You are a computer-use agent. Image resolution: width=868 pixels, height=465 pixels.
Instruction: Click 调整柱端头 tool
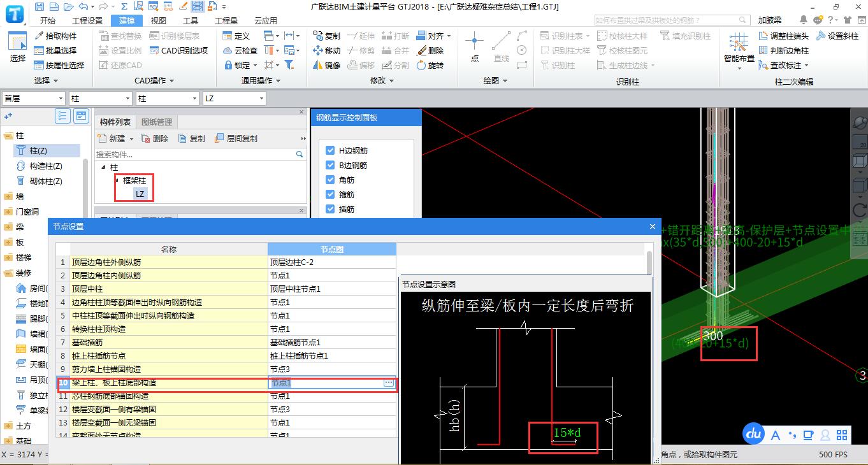pyautogui.click(x=783, y=36)
